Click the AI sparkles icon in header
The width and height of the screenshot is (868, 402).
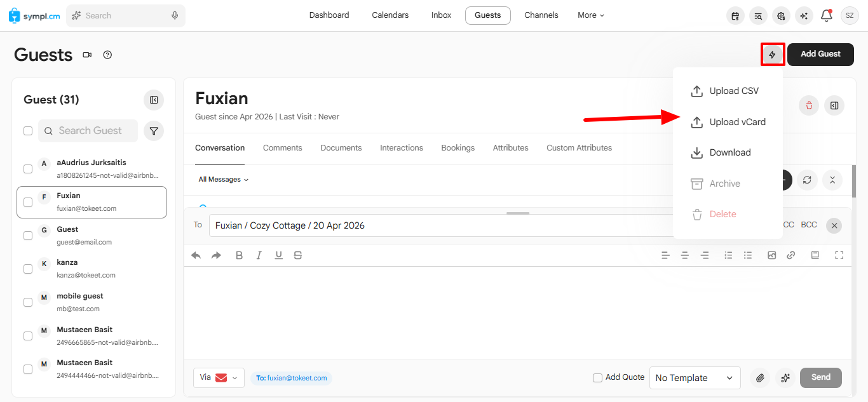pos(804,16)
